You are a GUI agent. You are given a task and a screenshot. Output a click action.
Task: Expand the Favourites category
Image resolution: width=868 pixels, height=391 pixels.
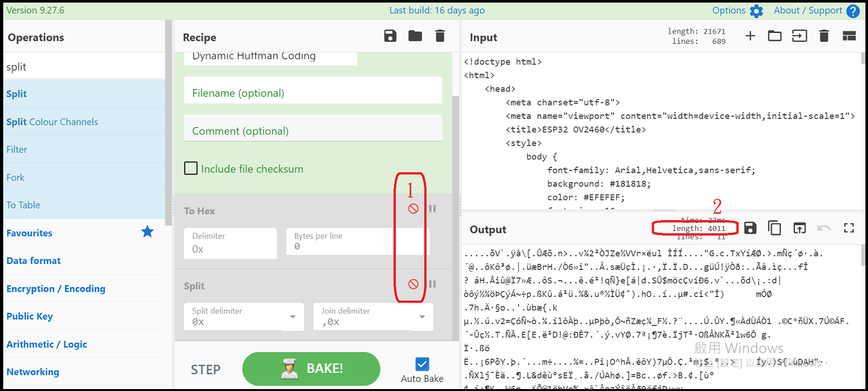[x=84, y=233]
